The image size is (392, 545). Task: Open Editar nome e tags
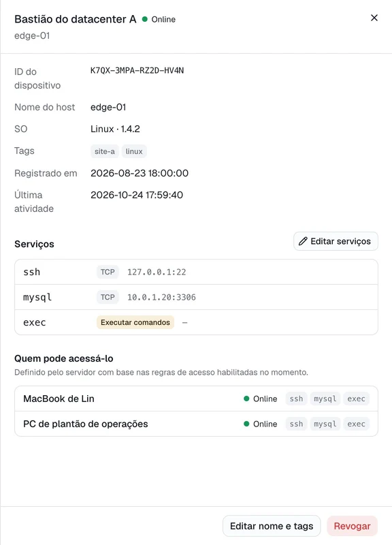272,526
